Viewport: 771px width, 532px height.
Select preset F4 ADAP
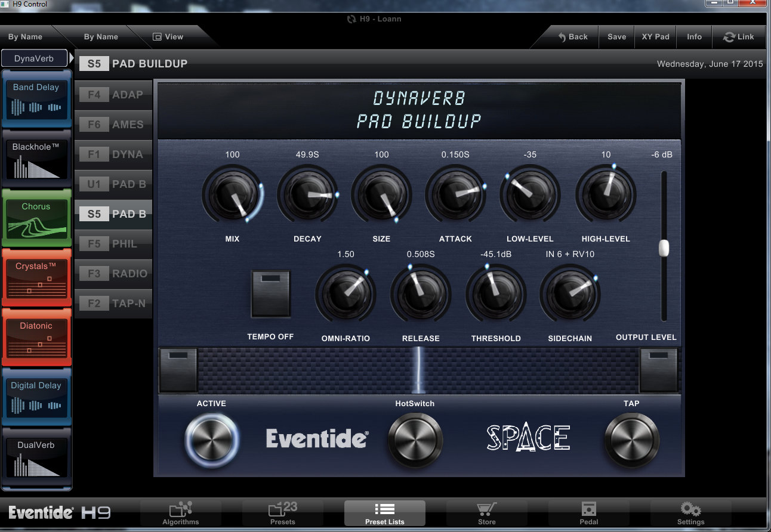pyautogui.click(x=113, y=95)
